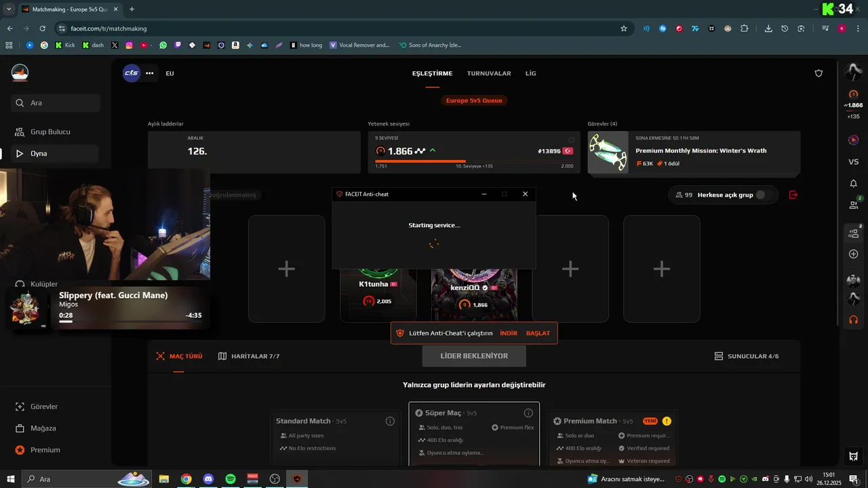Open the Chrome downloads icon

pyautogui.click(x=768, y=28)
